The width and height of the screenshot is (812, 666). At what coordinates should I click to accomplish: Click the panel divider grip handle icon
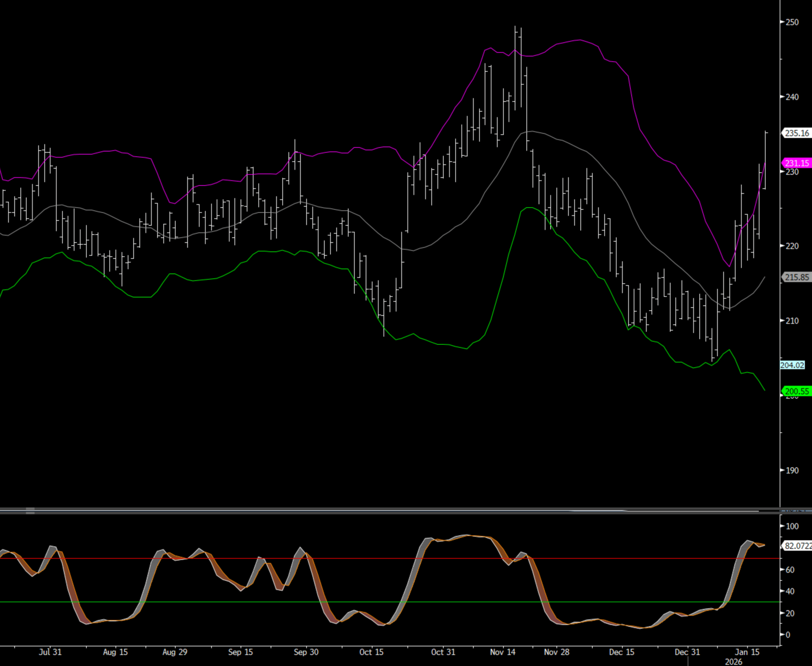click(x=30, y=511)
